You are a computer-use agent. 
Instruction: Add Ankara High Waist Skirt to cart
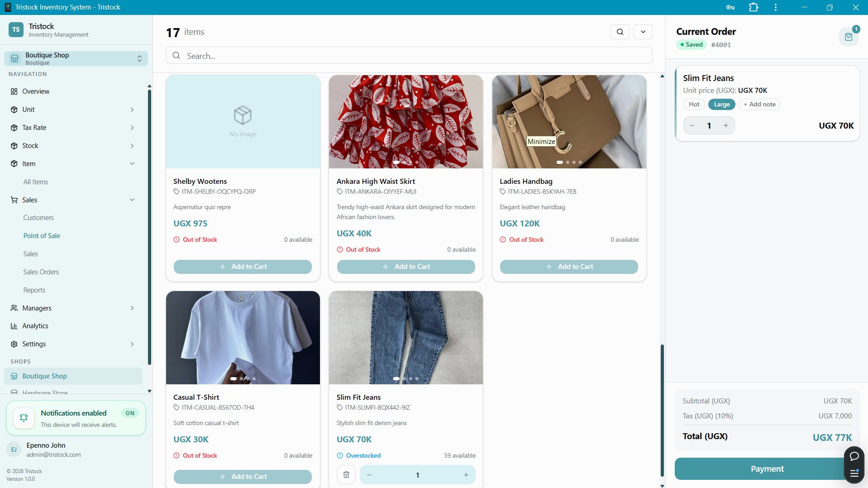406,267
